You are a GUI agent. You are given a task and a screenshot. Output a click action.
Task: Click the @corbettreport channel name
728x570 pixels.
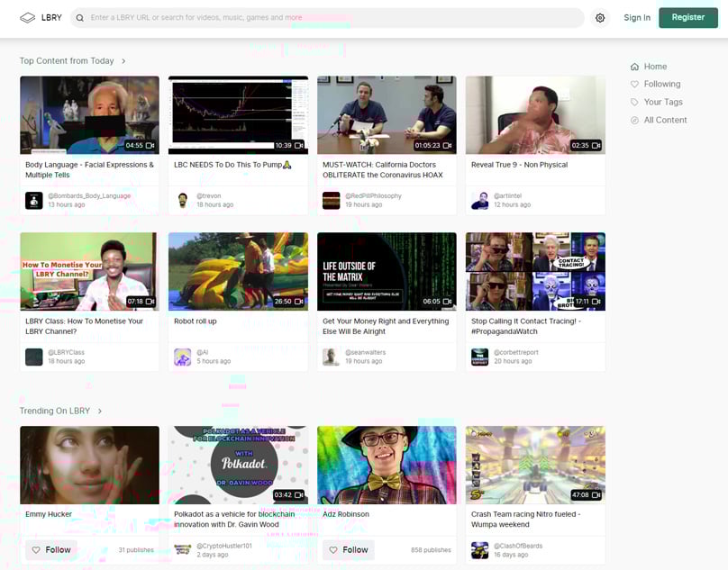click(x=516, y=352)
